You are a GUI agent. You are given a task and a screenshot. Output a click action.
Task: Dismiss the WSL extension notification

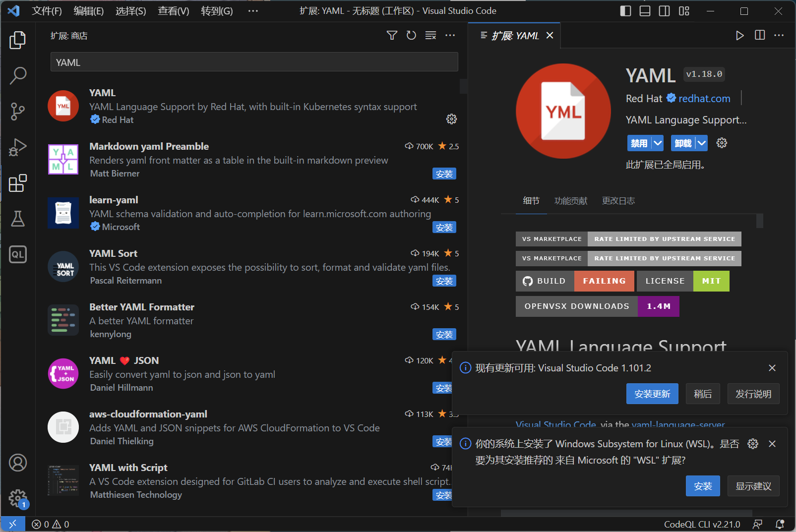[772, 444]
